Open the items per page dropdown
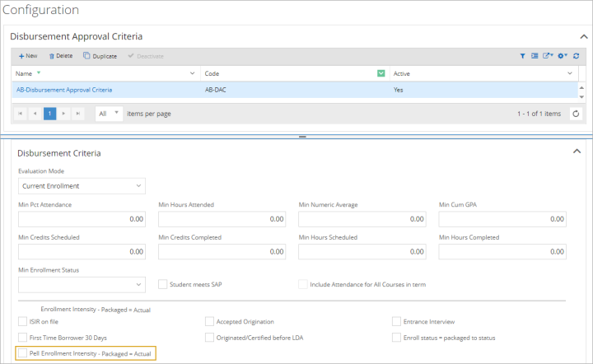Image resolution: width=593 pixels, height=364 pixels. pos(109,114)
